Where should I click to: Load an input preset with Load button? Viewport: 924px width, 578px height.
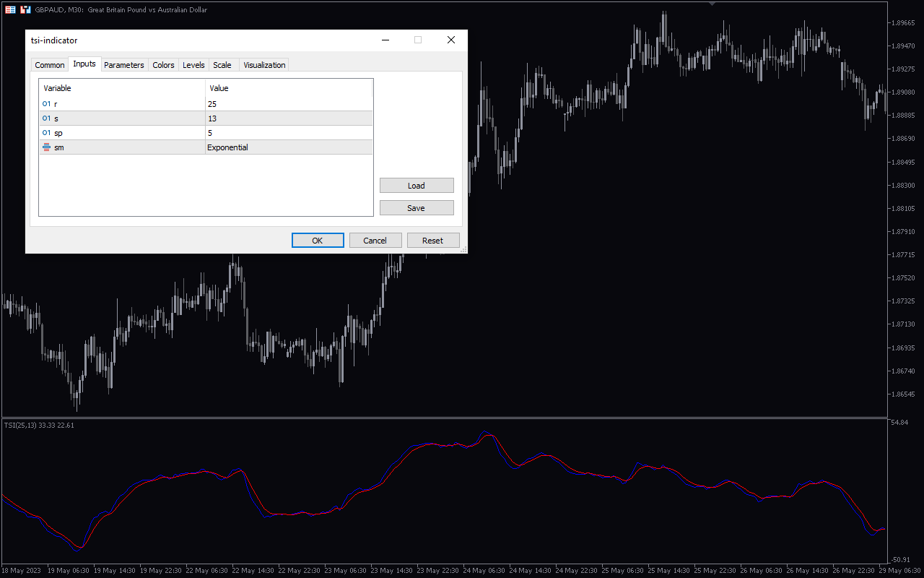(x=417, y=186)
